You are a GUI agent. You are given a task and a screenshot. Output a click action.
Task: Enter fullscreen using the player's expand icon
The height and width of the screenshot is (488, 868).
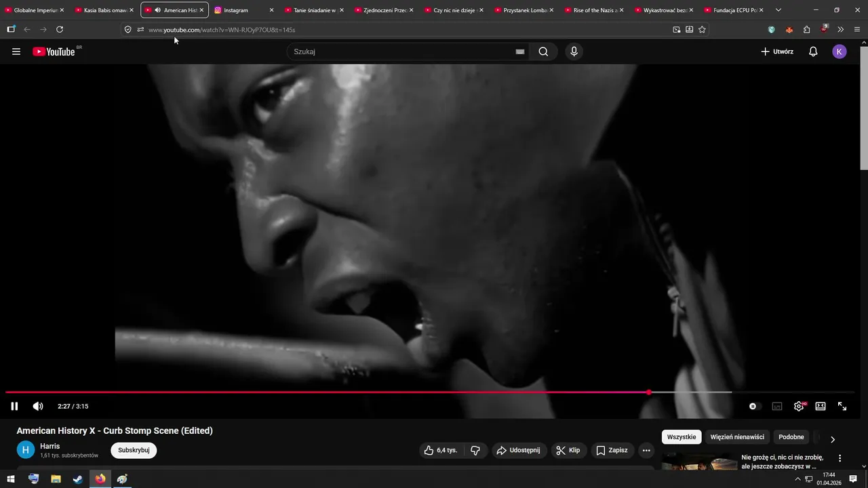842,406
